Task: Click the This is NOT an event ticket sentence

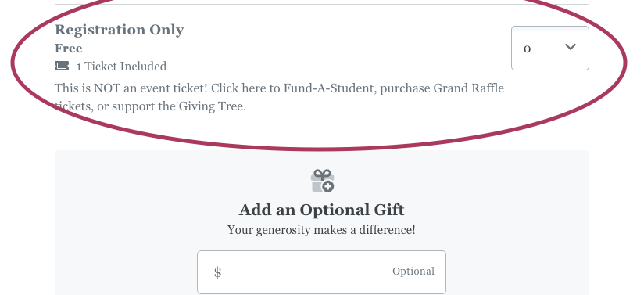Action: [x=131, y=88]
